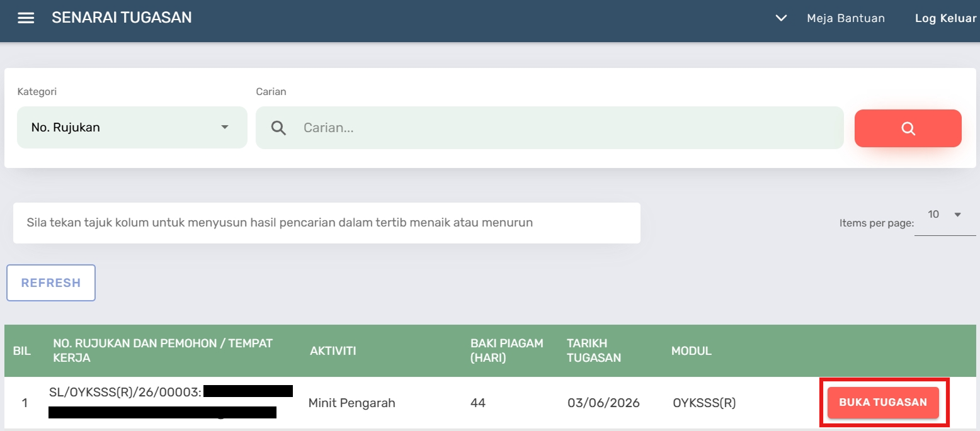Image resolution: width=980 pixels, height=431 pixels.
Task: Sort by NO. RUJUKAN DAN PEMOHON header
Action: [x=162, y=350]
